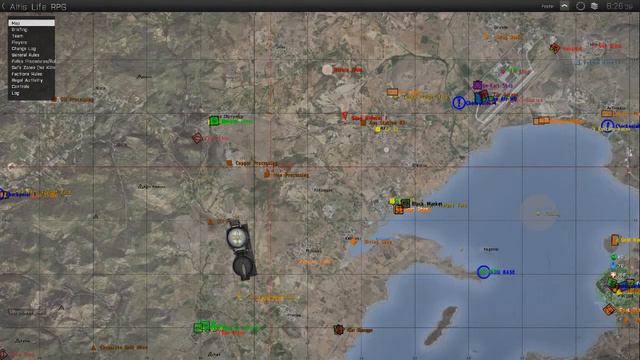Open the Controls entry in the side menu

[31, 87]
